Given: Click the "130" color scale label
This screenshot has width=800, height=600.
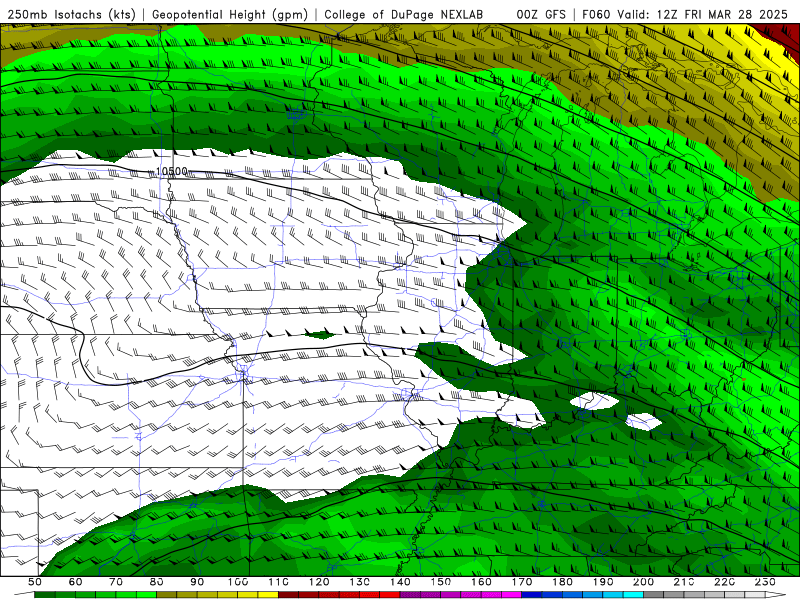Looking at the screenshot, I should pyautogui.click(x=360, y=582).
